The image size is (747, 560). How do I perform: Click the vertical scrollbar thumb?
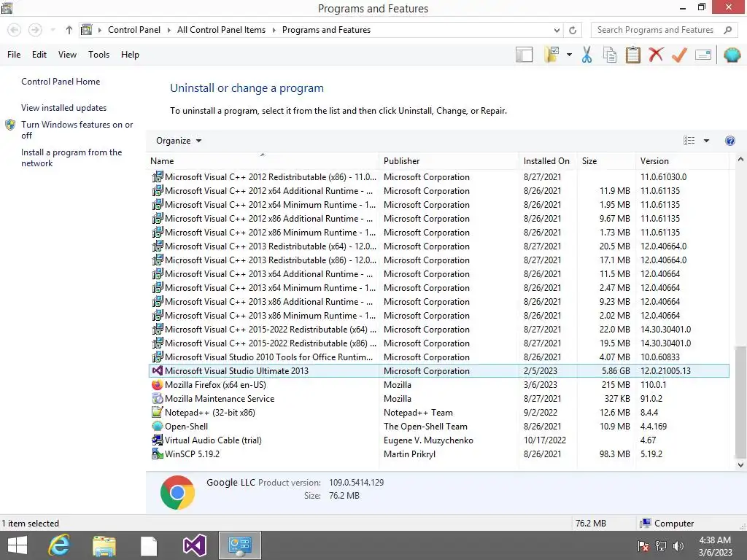click(740, 401)
